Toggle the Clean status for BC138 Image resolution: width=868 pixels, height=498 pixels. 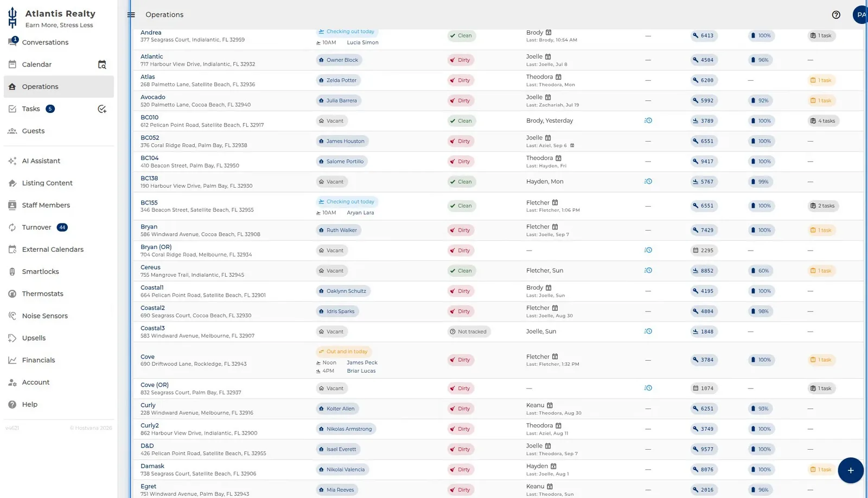pyautogui.click(x=462, y=182)
